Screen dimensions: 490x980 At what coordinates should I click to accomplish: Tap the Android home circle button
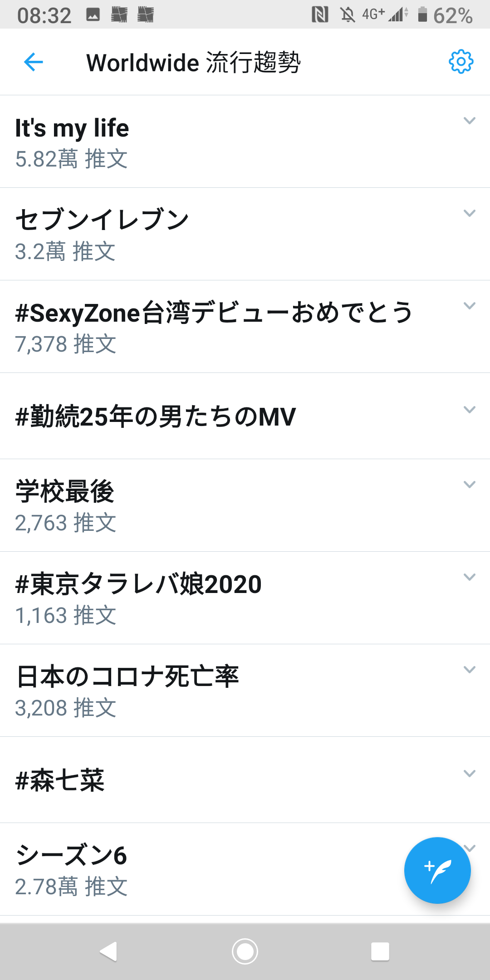(245, 951)
